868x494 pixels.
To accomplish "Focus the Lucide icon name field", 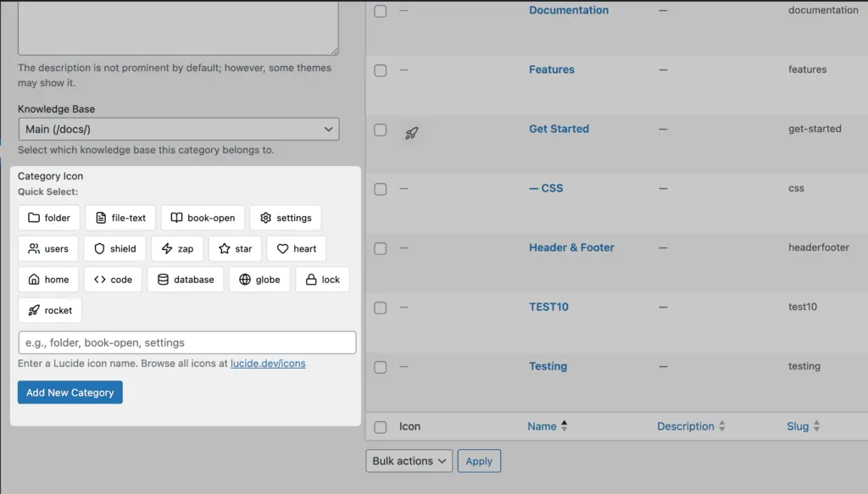I will [186, 342].
